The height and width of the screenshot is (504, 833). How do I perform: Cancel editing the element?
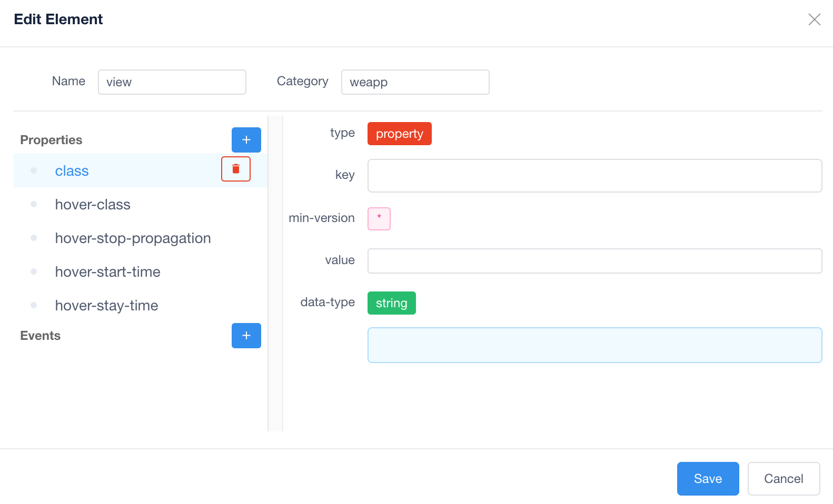coord(784,479)
